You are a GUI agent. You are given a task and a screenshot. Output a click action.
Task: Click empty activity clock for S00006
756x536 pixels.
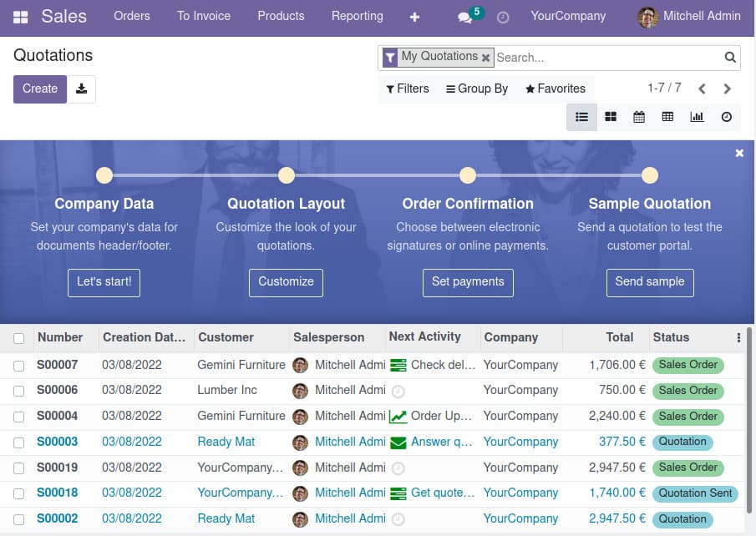[398, 392]
